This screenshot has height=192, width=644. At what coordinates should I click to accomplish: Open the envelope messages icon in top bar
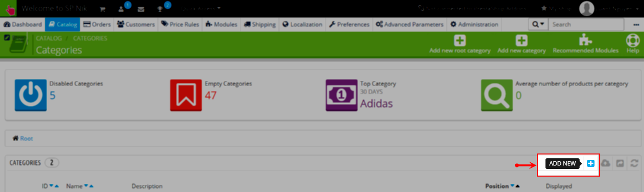pos(141,9)
